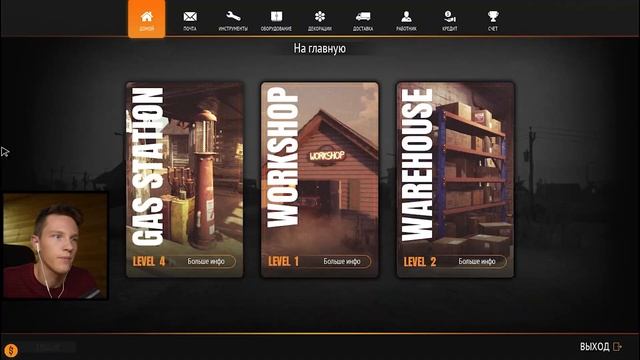640x360 pixels.
Task: Click Больше инфо on Warehouse card
Action: click(x=477, y=261)
